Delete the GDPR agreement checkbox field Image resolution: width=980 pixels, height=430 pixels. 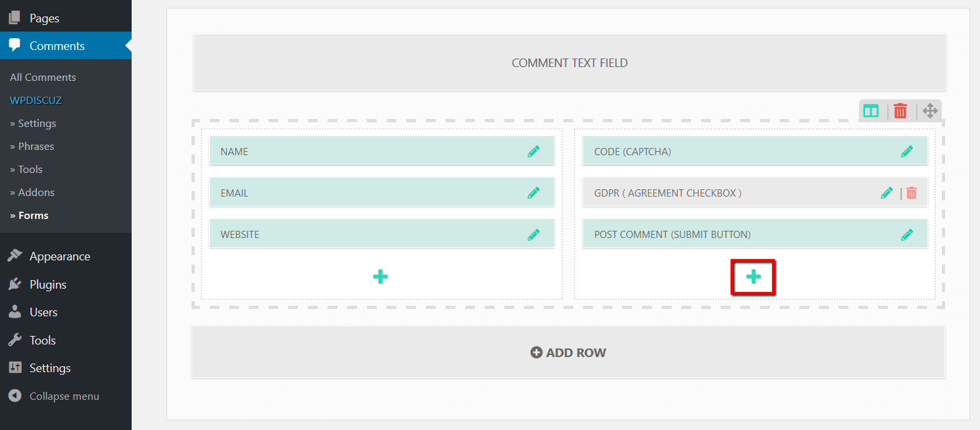(912, 193)
